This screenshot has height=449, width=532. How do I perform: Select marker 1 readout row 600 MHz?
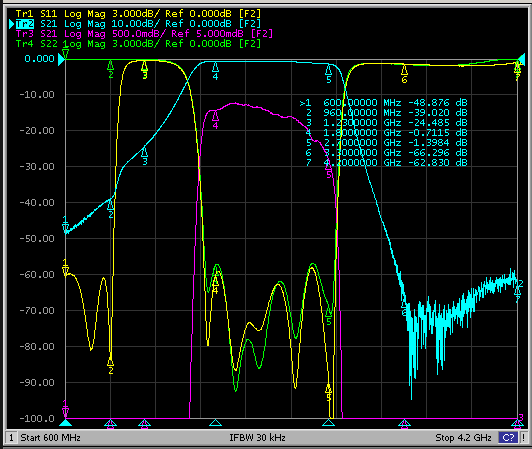pos(383,102)
